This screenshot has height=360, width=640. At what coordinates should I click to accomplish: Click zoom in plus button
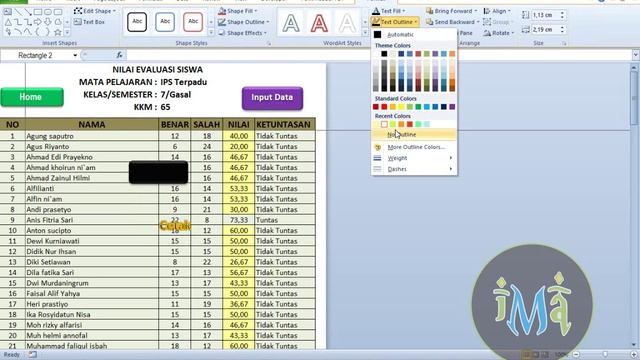[634, 355]
